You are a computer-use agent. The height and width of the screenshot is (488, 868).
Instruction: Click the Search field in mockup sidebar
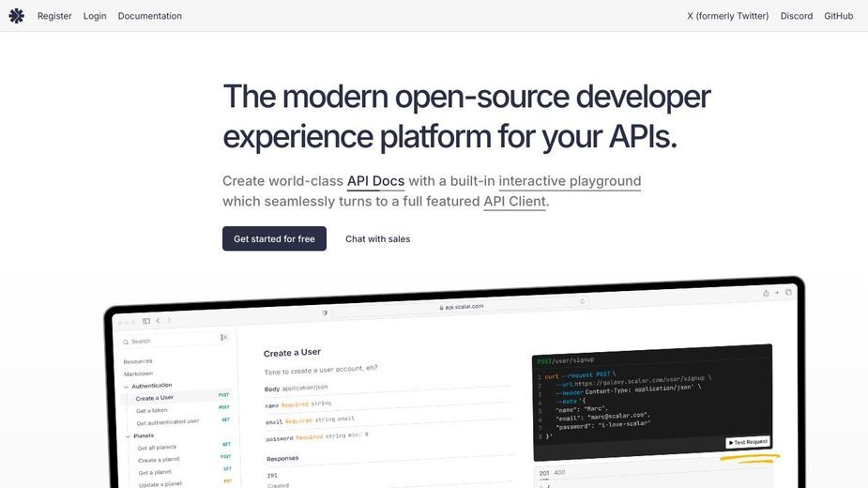coord(175,340)
